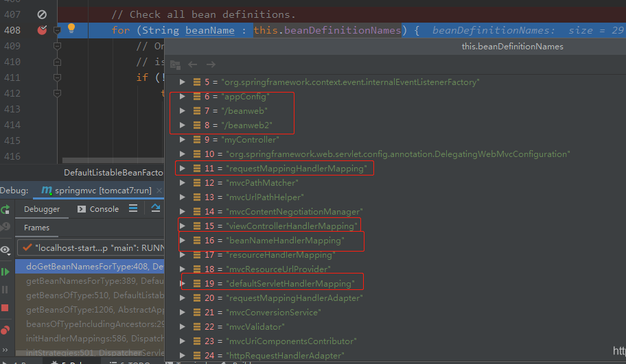Click the list element icon of entry 20
The image size is (626, 364).
197,298
